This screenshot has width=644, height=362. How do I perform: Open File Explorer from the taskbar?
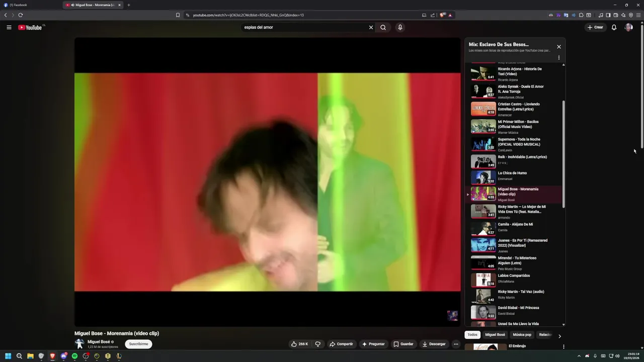pyautogui.click(x=30, y=356)
